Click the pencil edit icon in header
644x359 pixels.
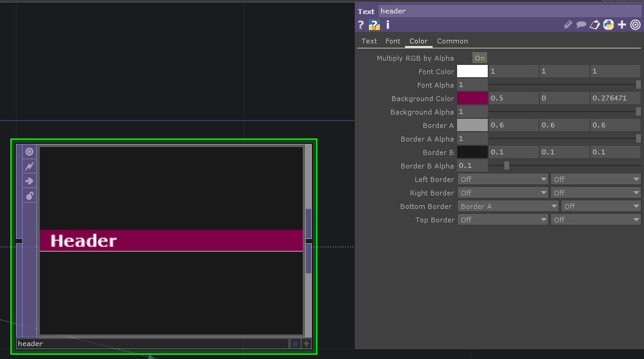coord(567,25)
